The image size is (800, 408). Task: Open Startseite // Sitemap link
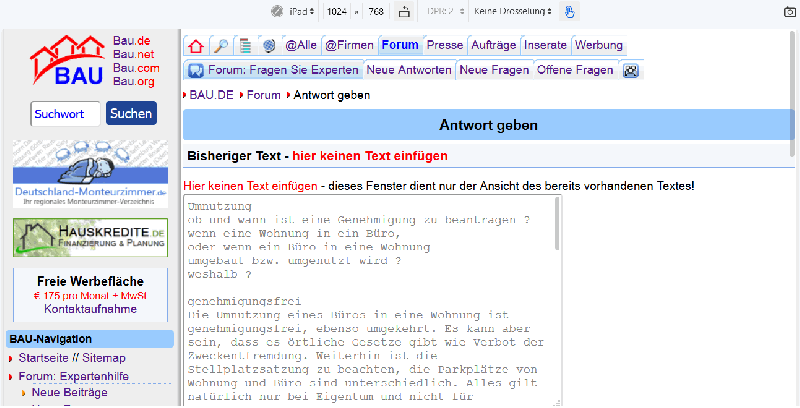pos(72,358)
